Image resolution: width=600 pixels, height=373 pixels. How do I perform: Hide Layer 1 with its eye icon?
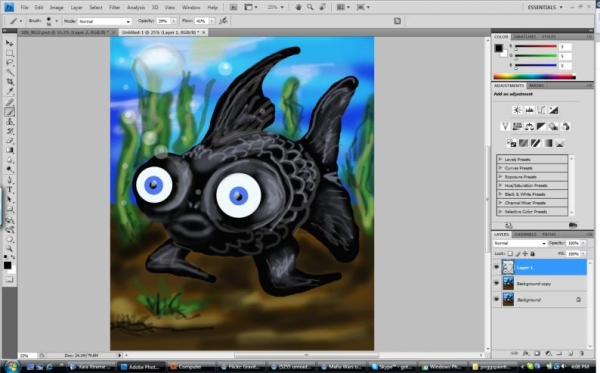(497, 267)
